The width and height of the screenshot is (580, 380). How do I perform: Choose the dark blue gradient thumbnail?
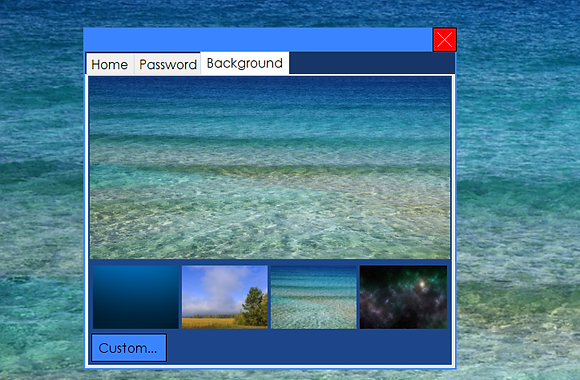[136, 297]
